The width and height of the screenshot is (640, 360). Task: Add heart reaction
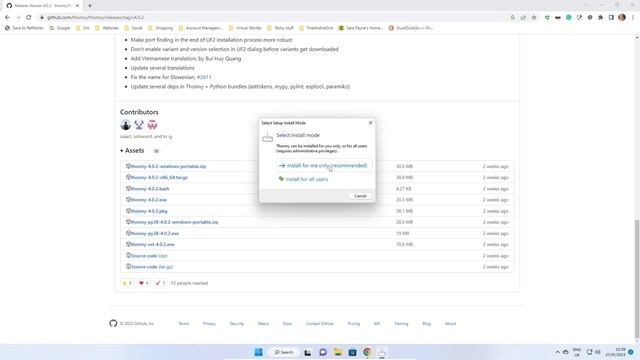coord(144,283)
